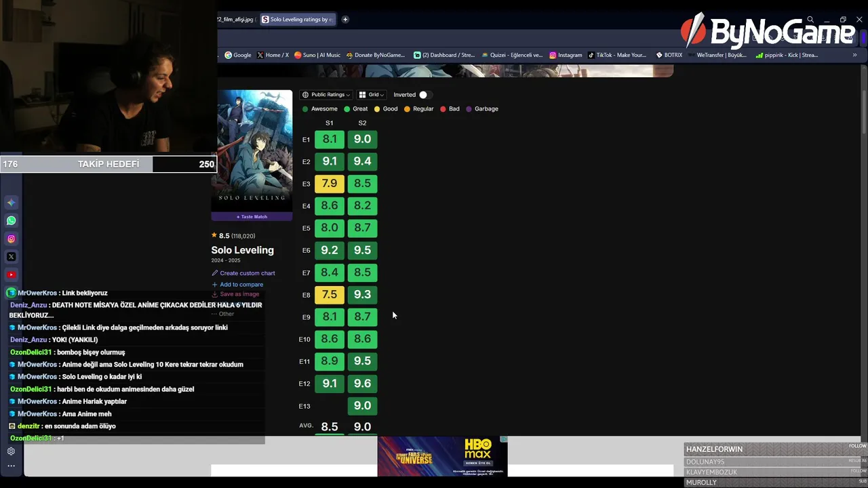Open sidebar settings gear icon
Screen dimensions: 868x488
click(x=11, y=451)
